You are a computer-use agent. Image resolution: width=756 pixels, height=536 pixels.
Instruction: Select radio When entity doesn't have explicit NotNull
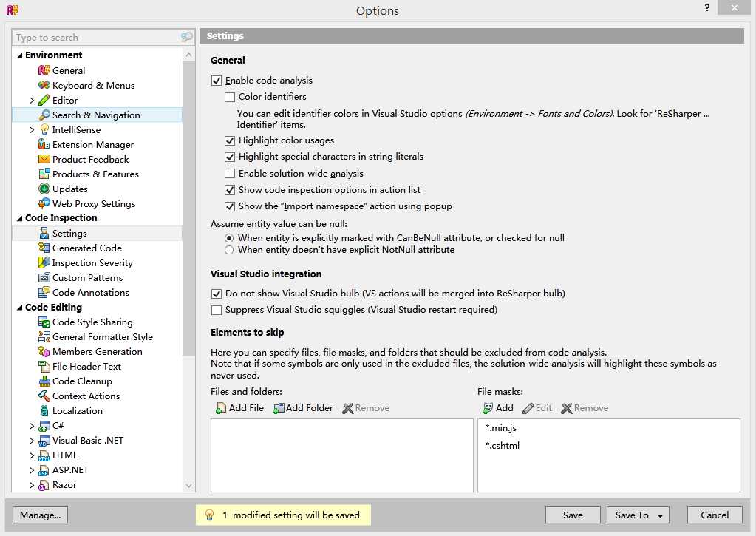pyautogui.click(x=229, y=250)
